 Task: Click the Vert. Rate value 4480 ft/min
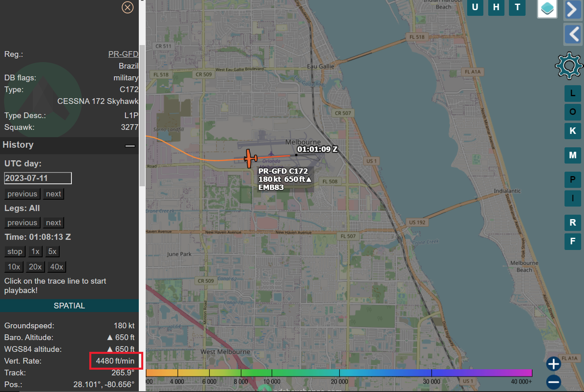tap(115, 361)
